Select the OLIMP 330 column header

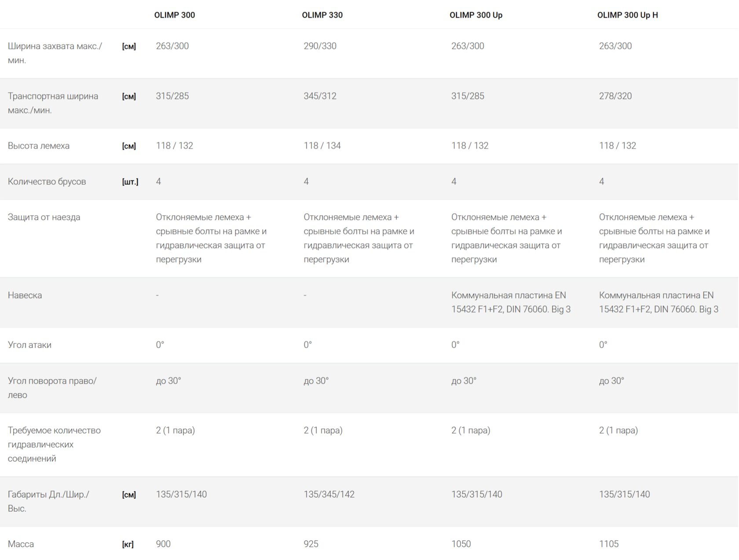tap(322, 15)
